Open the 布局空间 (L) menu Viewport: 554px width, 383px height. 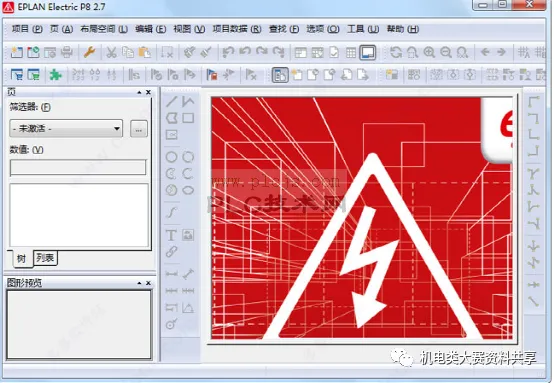click(x=104, y=29)
